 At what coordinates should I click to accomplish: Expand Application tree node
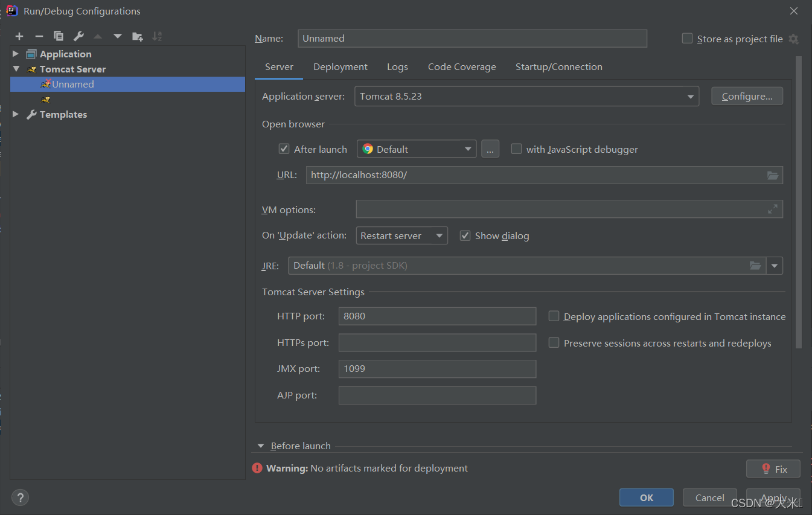[16, 54]
